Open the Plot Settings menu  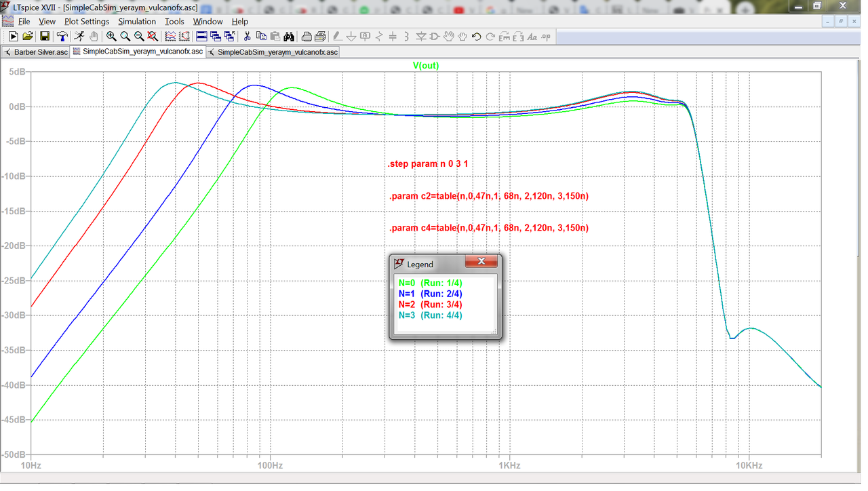(86, 21)
